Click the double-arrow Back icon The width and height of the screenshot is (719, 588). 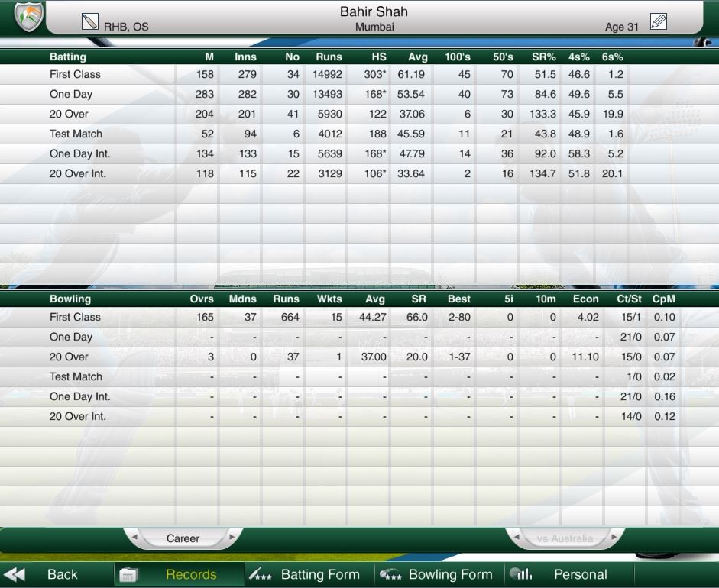[x=14, y=574]
